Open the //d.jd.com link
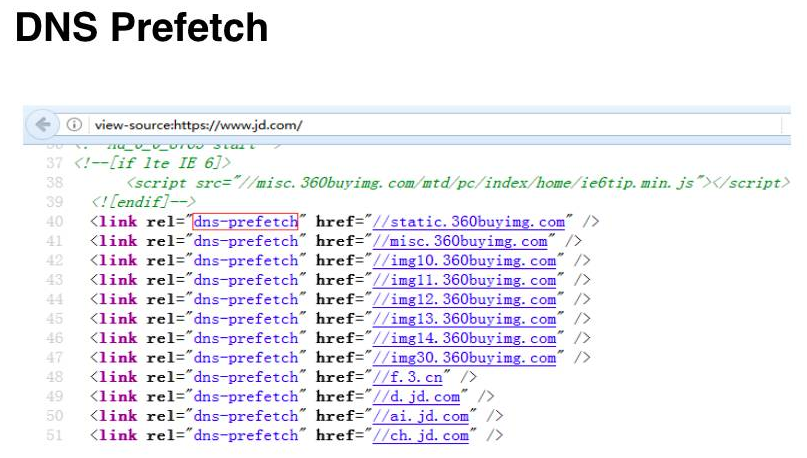This screenshot has height=458, width=807. (x=416, y=397)
